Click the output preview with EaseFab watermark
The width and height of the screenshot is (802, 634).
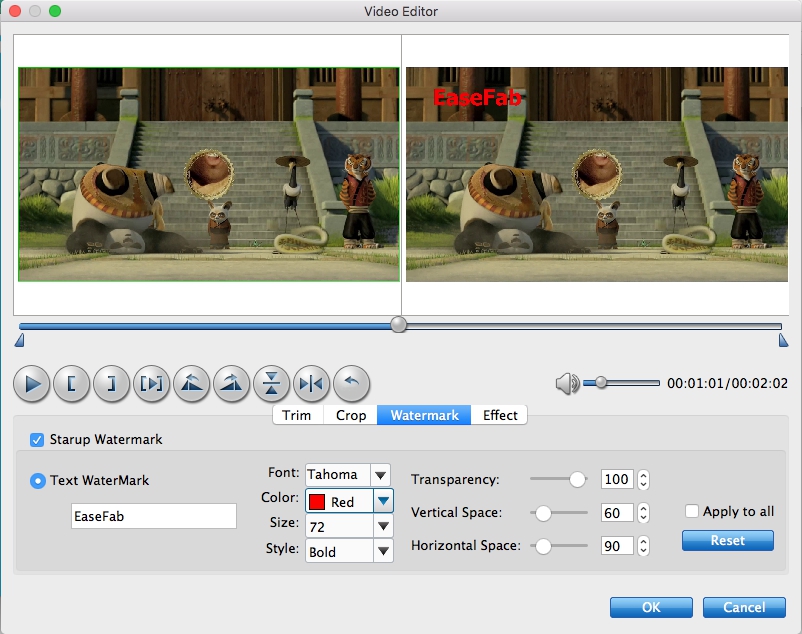pyautogui.click(x=597, y=174)
